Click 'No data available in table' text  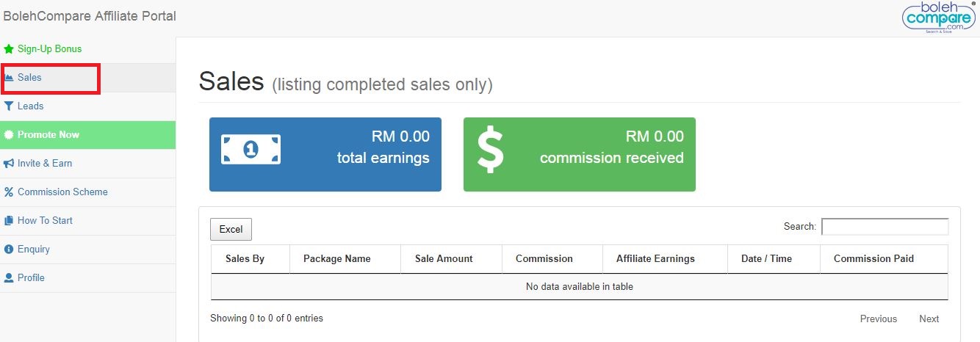(x=580, y=287)
